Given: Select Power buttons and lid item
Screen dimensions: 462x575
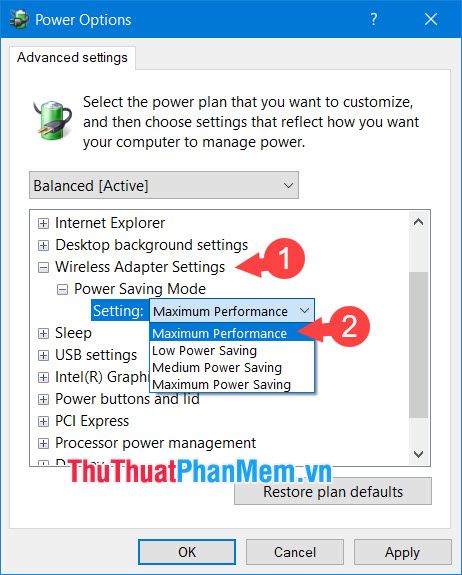Looking at the screenshot, I should pyautogui.click(x=127, y=399).
